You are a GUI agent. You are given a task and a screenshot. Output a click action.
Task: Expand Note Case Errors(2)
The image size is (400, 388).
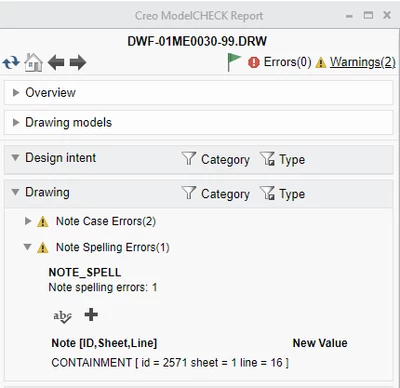(28, 221)
